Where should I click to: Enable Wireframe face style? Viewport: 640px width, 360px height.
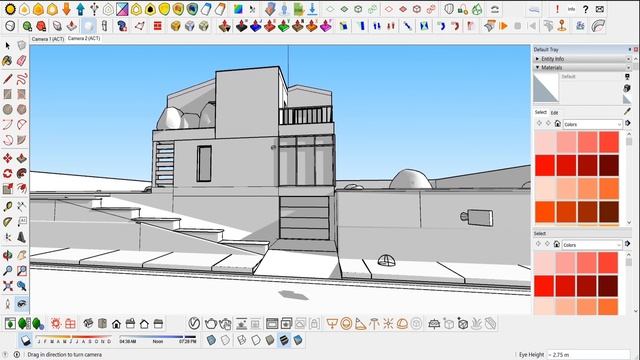tap(242, 340)
